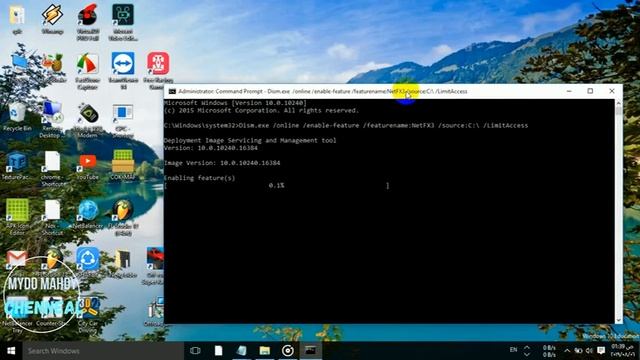640x360 pixels.
Task: Click the 0.1% progress text
Action: (x=276, y=186)
